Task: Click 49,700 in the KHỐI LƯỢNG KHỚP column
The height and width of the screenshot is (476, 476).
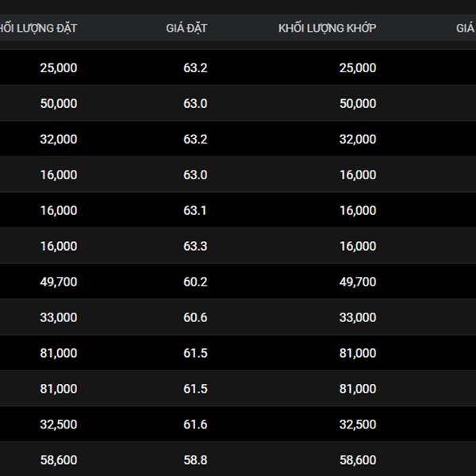Action: click(358, 282)
